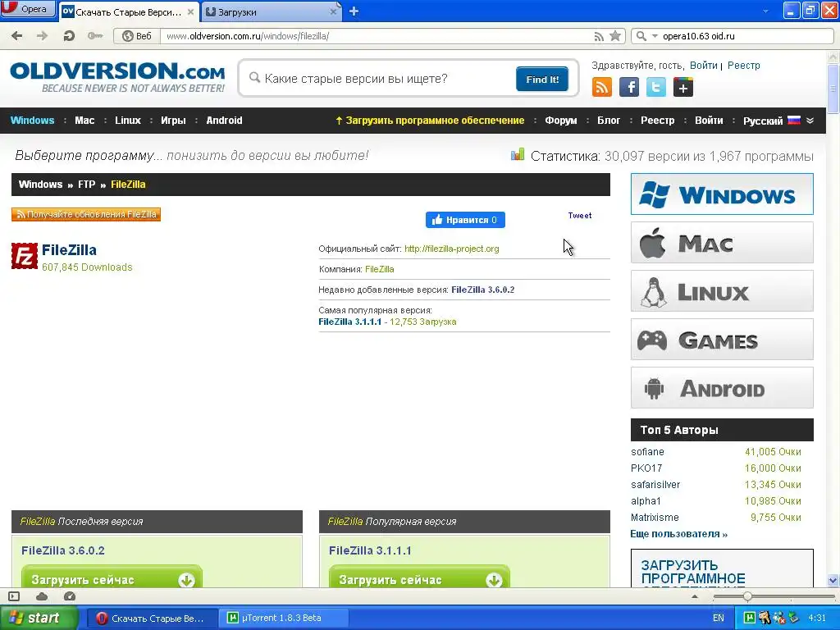Click the FTP breadcrumb link
This screenshot has width=840, height=630.
coord(86,185)
